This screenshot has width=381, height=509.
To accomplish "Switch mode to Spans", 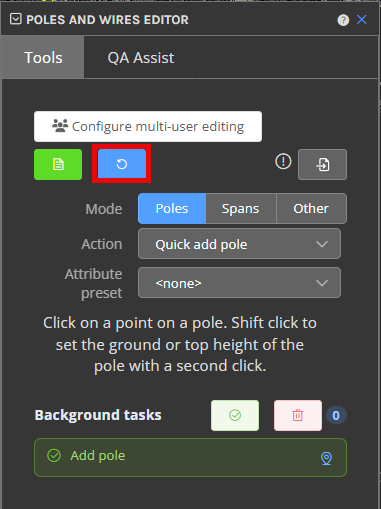I will (241, 208).
